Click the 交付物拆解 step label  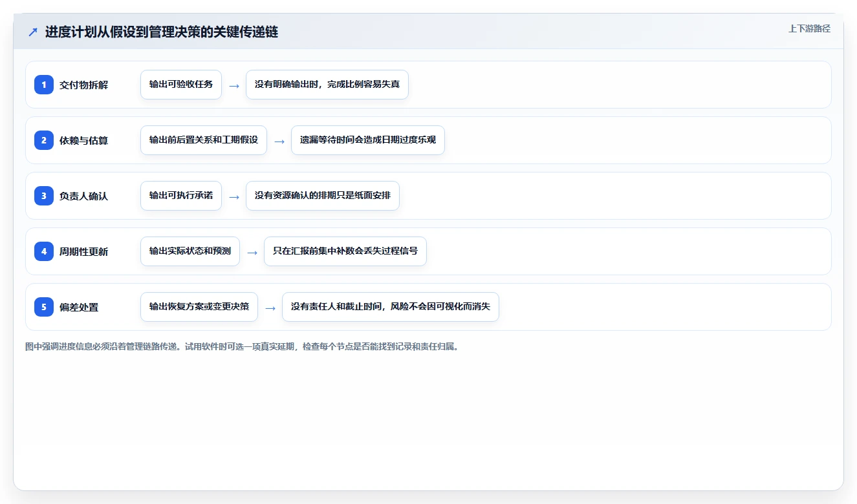[x=83, y=85]
